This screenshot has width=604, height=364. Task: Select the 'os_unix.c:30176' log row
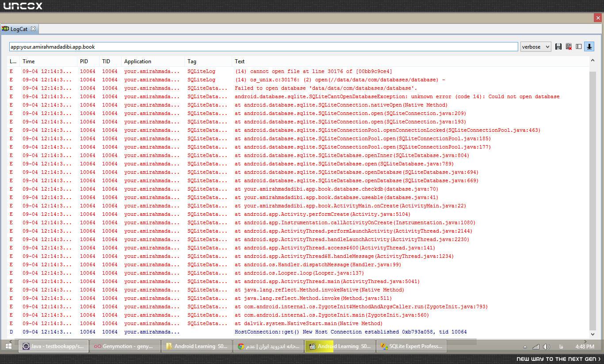coord(298,80)
